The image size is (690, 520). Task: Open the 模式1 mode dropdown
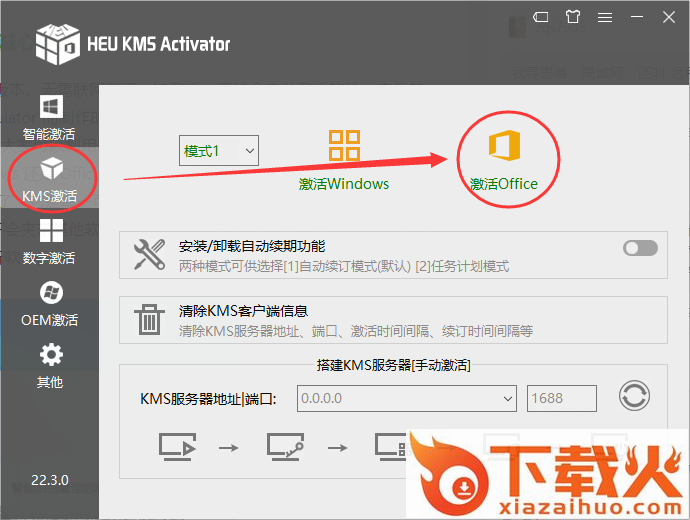(x=219, y=151)
